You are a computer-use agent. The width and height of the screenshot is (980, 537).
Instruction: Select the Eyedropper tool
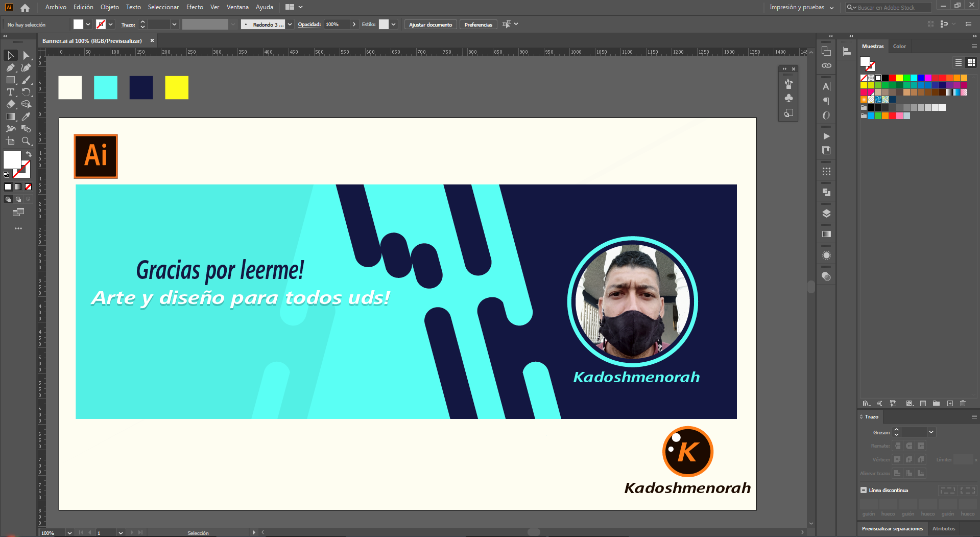tap(26, 116)
